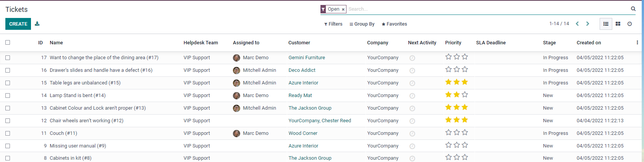Select checkbox for ticket 15 row
The height and width of the screenshot is (162, 644).
pyautogui.click(x=8, y=83)
